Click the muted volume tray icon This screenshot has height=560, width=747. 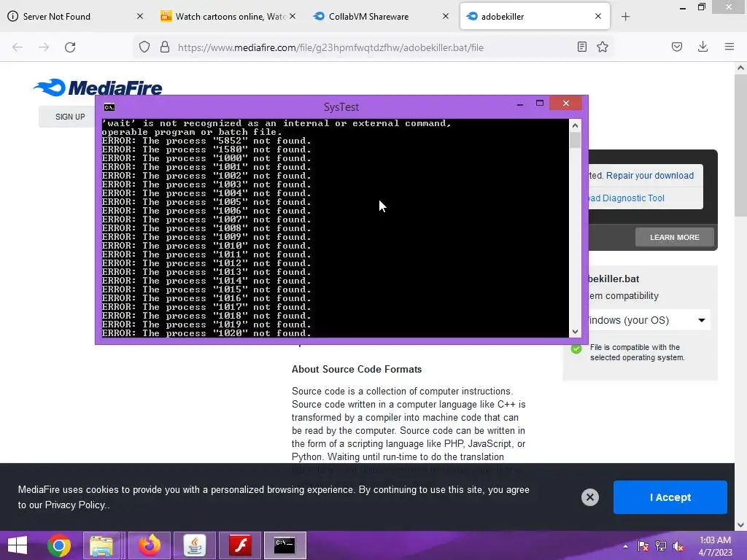[x=678, y=546]
